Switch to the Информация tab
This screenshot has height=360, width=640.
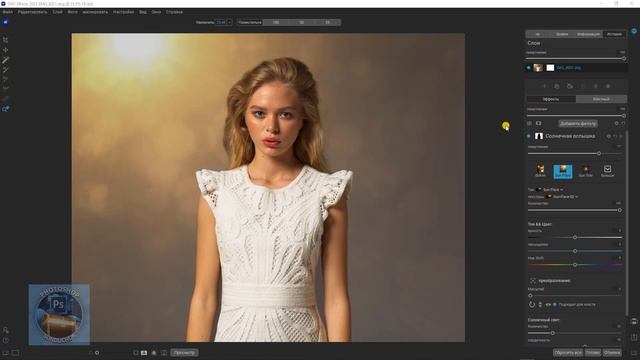click(589, 34)
